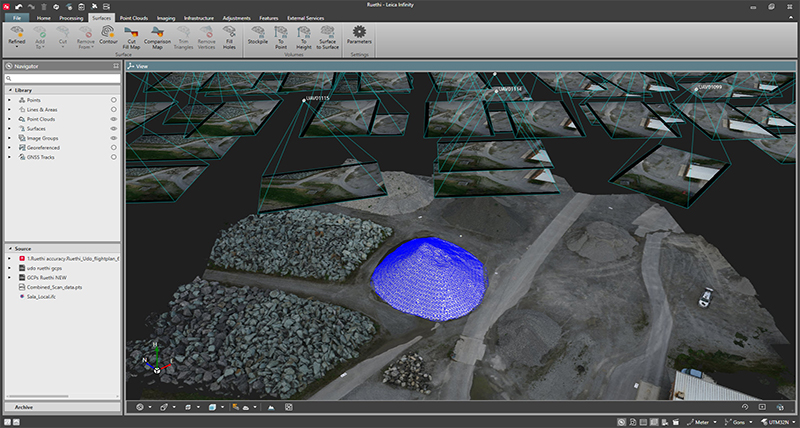The image size is (800, 428).
Task: Click the Fill Holes tool
Action: pos(231,37)
